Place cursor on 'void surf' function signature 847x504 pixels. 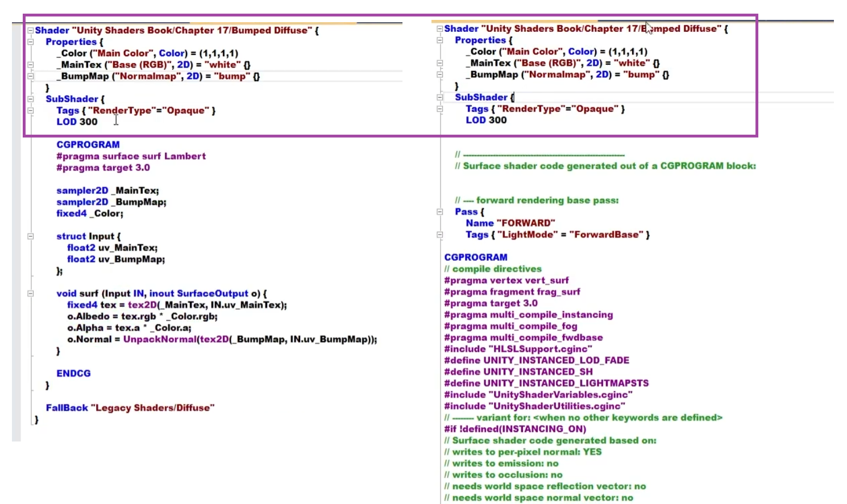pos(161,294)
